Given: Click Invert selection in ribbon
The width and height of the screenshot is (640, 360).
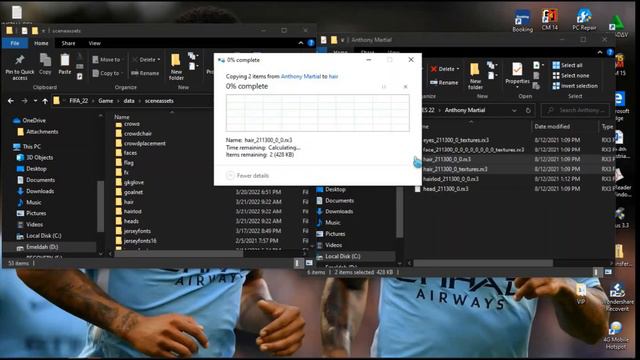Looking at the screenshot, I should click(x=575, y=86).
